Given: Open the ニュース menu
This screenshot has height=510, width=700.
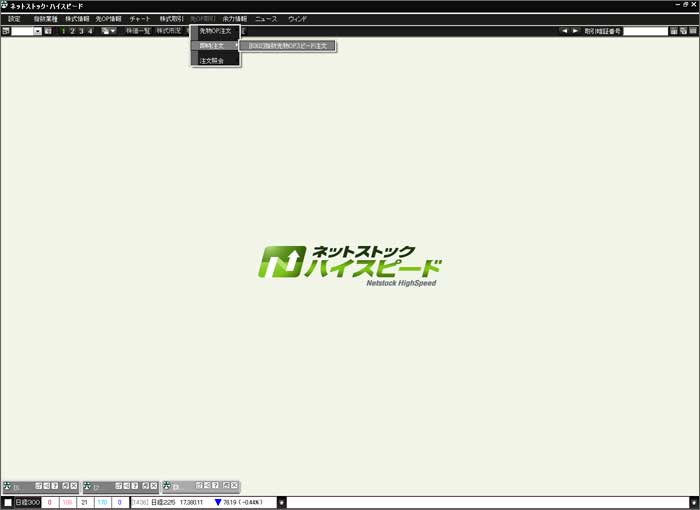Looking at the screenshot, I should (266, 19).
